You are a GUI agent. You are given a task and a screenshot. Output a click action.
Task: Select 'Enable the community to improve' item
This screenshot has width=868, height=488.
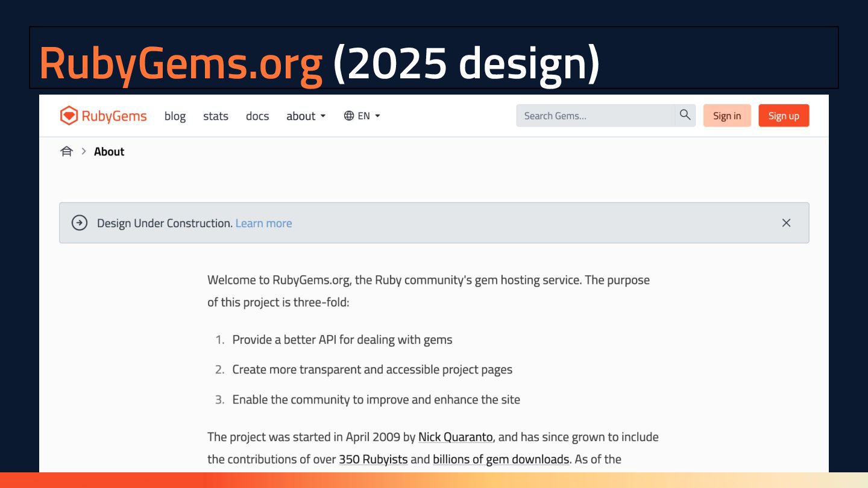pos(376,399)
